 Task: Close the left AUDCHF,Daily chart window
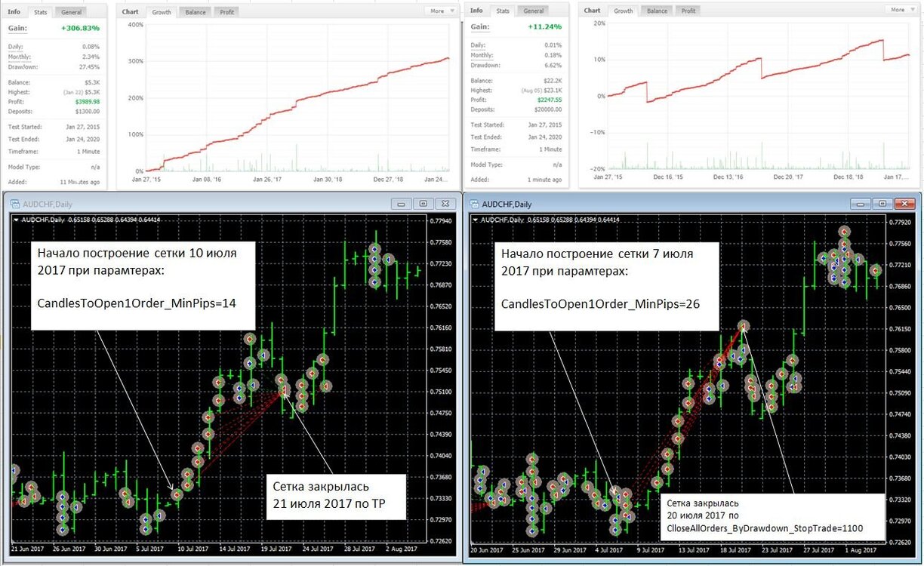(445, 203)
